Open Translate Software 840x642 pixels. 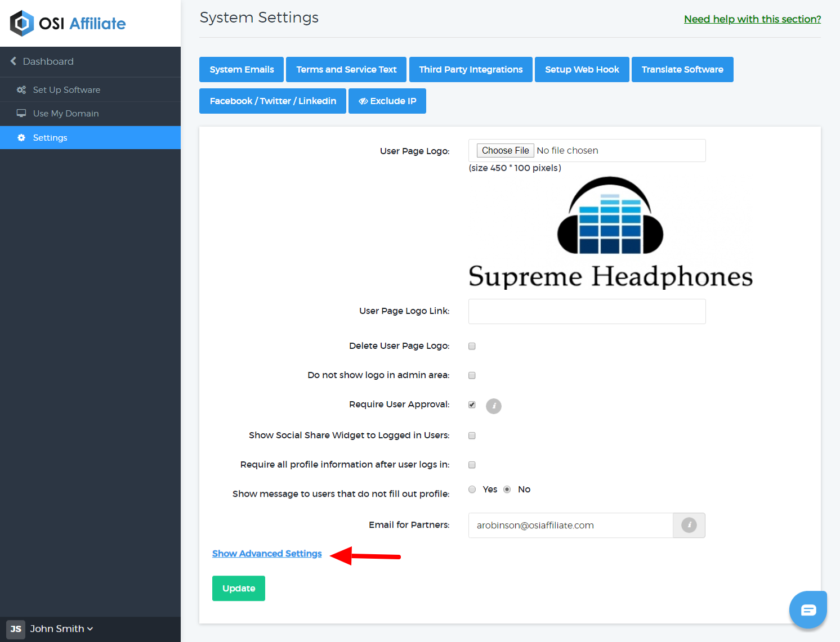682,70
